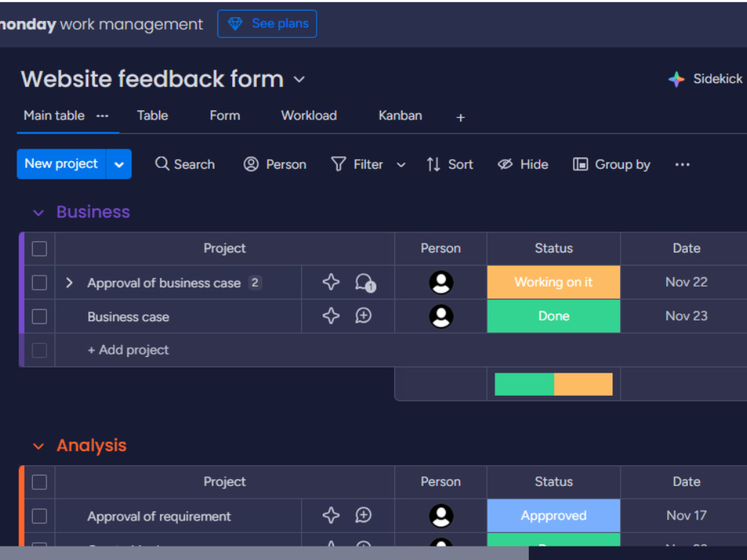Viewport: 747px width, 560px height.
Task: Click AI sparkle icon for Approval of business case
Action: point(331,282)
